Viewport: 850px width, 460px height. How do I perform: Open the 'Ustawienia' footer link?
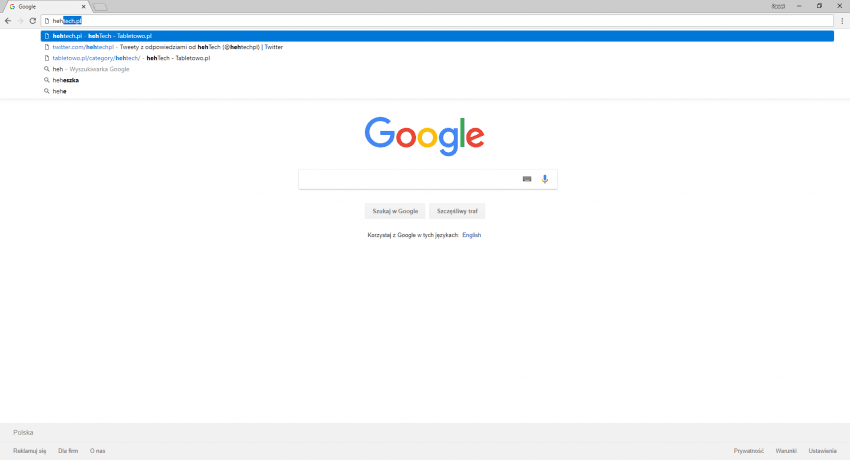point(822,451)
